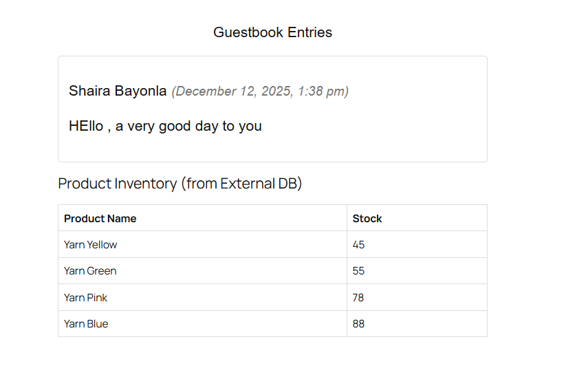Click the stock value 55
Screen dimensions: 588x377
(359, 271)
